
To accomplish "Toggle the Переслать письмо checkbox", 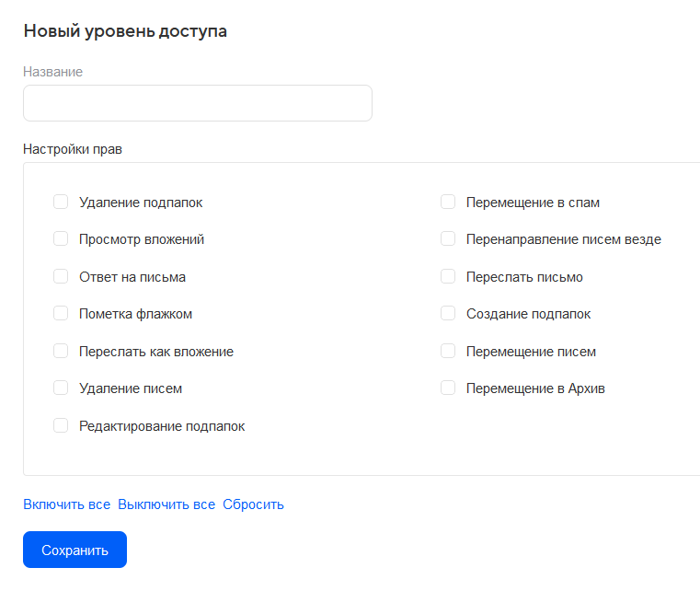I will (448, 276).
